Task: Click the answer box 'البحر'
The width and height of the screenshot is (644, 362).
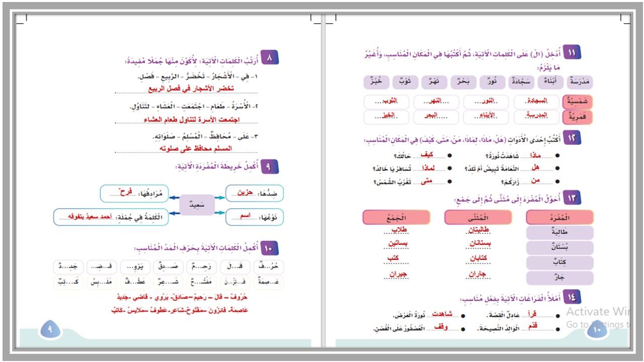Action: tap(437, 117)
